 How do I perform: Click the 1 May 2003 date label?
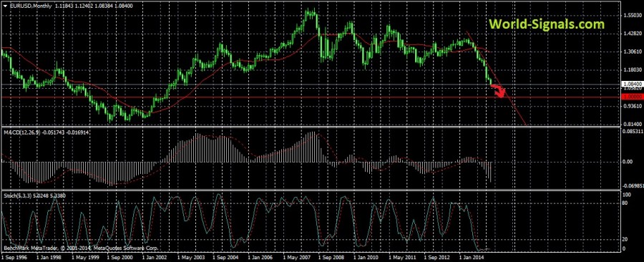(190, 257)
